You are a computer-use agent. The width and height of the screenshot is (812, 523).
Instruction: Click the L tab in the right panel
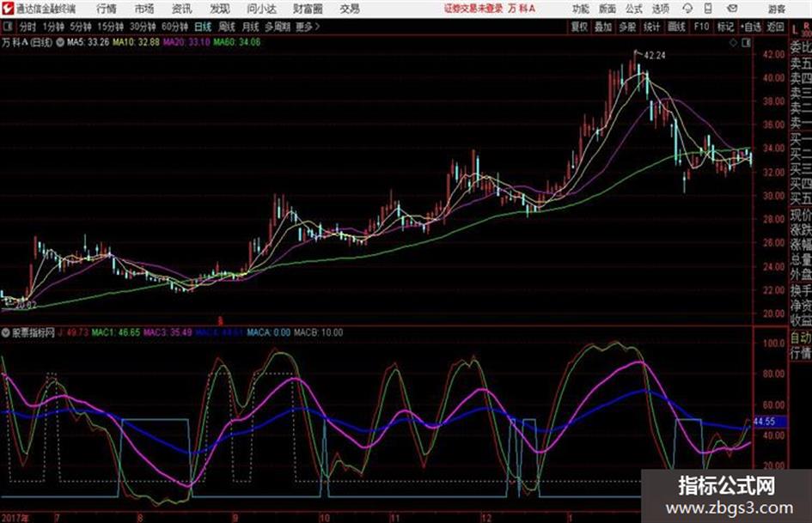795,30
